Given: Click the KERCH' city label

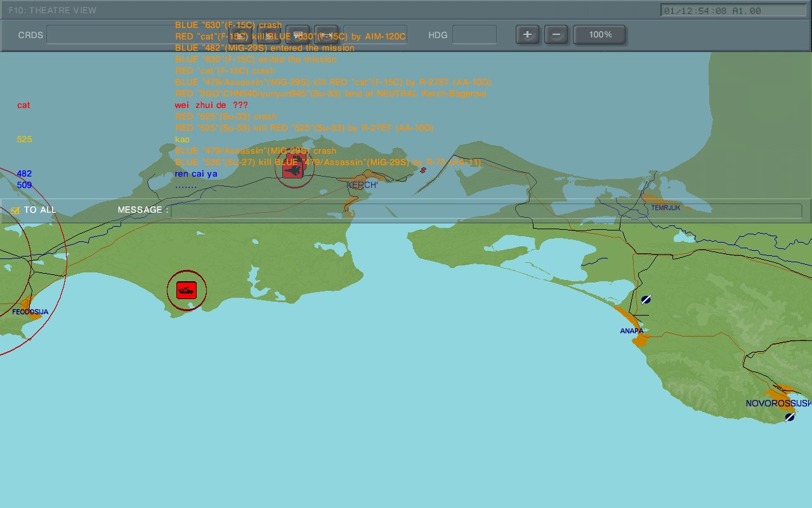Looking at the screenshot, I should [x=362, y=185].
